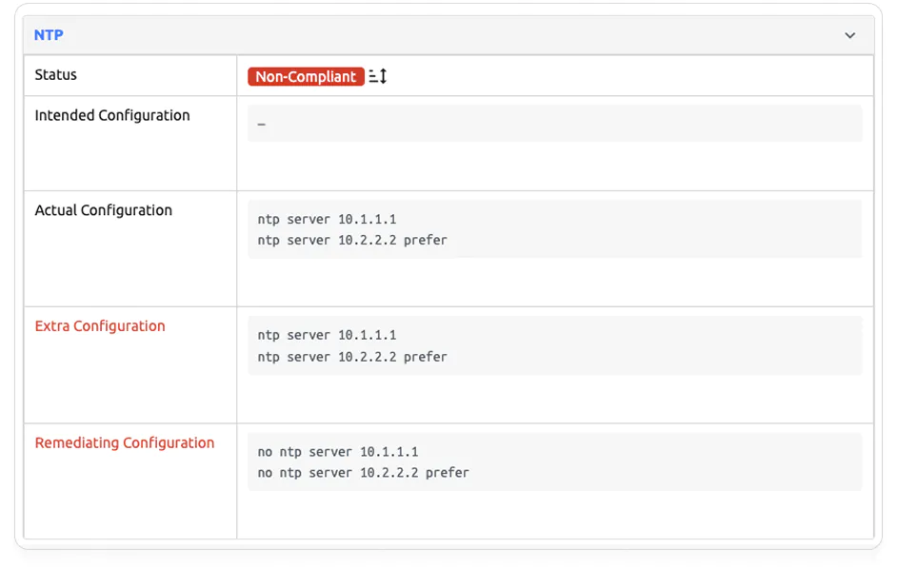Click 'ntp server 10.2.2.2 prefer' in Extra Configuration

coord(351,358)
